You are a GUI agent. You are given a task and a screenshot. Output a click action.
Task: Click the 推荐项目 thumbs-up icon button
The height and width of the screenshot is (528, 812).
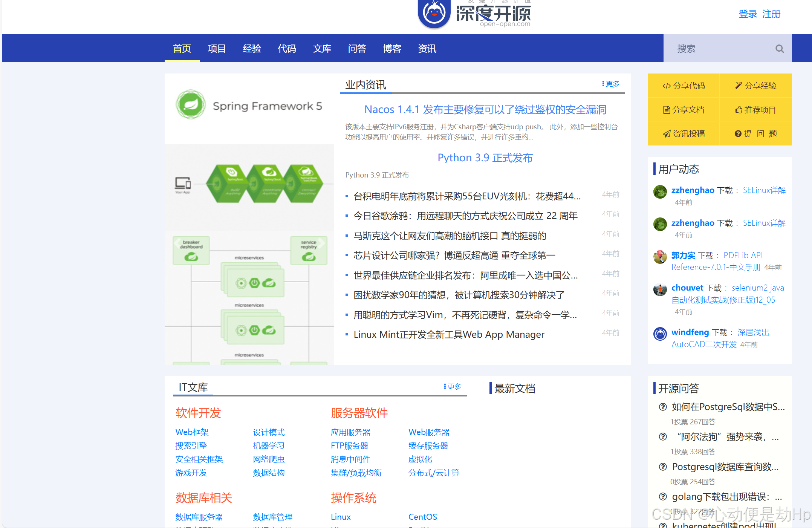point(755,110)
